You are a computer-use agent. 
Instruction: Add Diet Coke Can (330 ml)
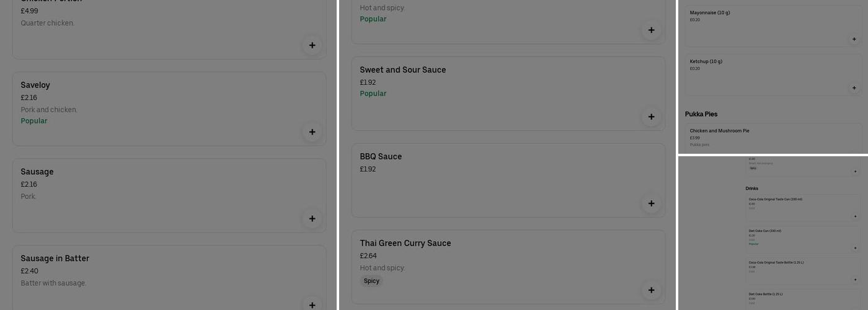[x=856, y=248]
